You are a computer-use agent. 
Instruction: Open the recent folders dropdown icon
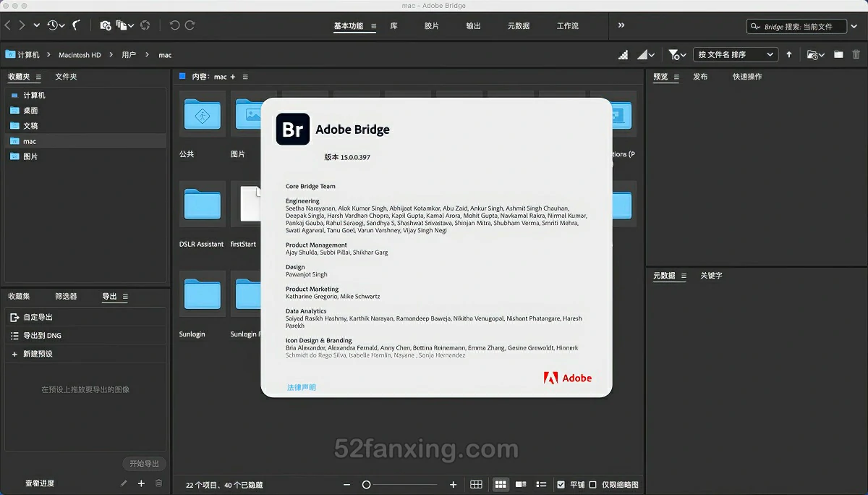pos(816,55)
